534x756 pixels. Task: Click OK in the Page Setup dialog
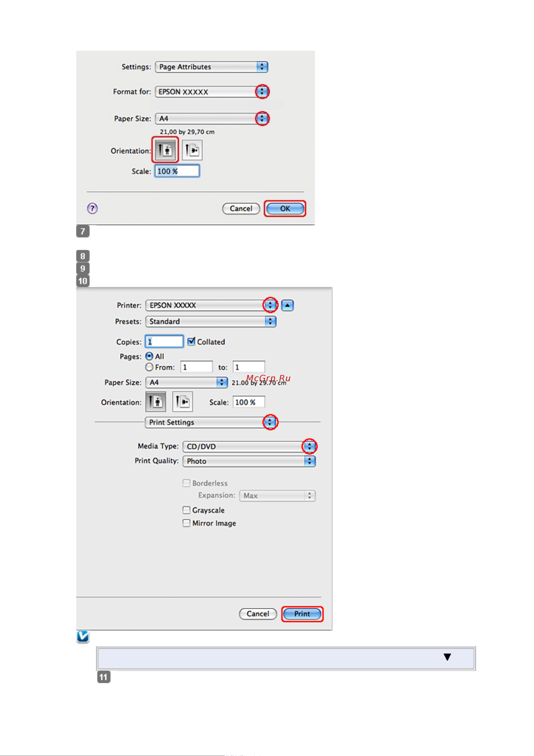(285, 208)
